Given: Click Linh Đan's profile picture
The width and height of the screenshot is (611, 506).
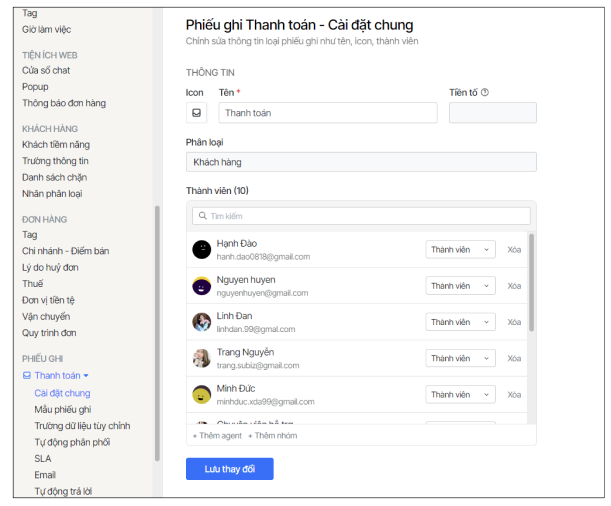Looking at the screenshot, I should [x=201, y=322].
